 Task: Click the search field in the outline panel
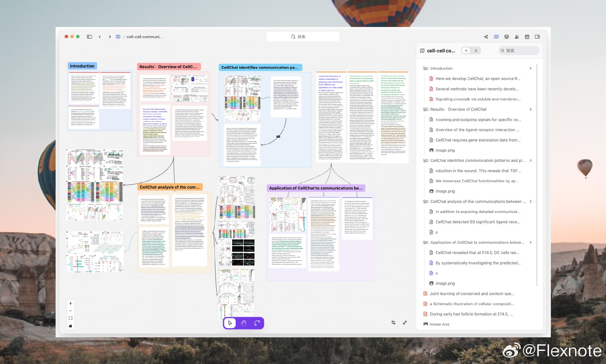(519, 51)
